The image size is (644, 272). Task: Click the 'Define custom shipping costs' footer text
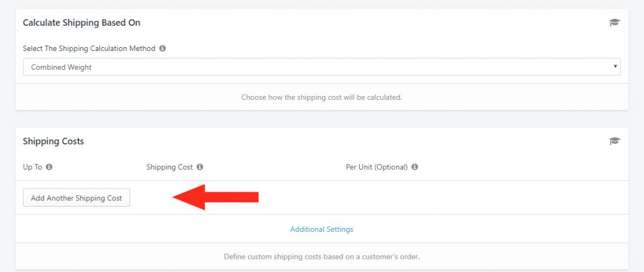point(321,257)
